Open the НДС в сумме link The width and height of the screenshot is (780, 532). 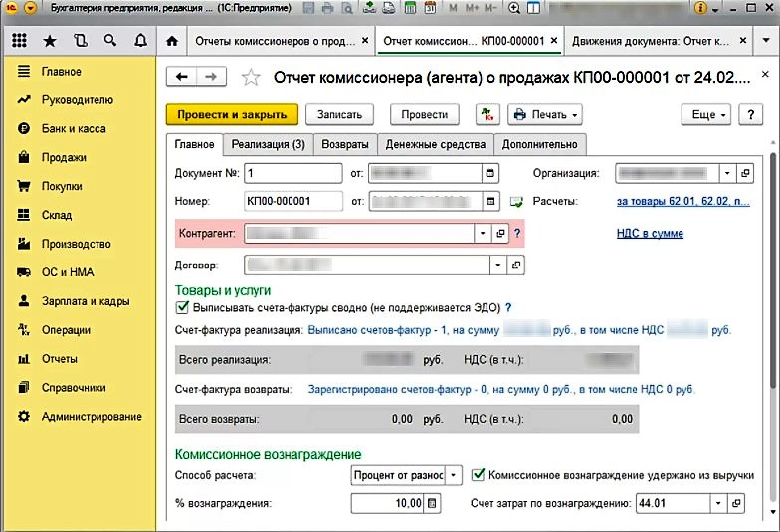650,234
